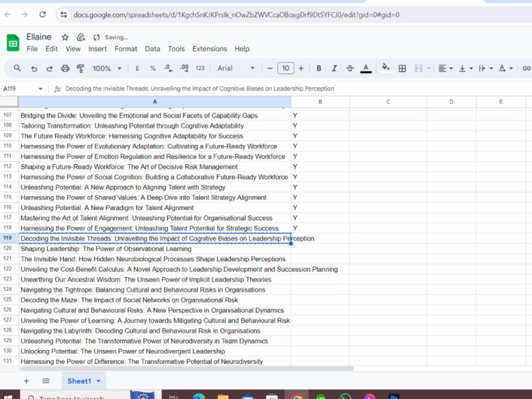Image resolution: width=532 pixels, height=399 pixels.
Task: Decrease font size with minus button
Action: pyautogui.click(x=270, y=68)
